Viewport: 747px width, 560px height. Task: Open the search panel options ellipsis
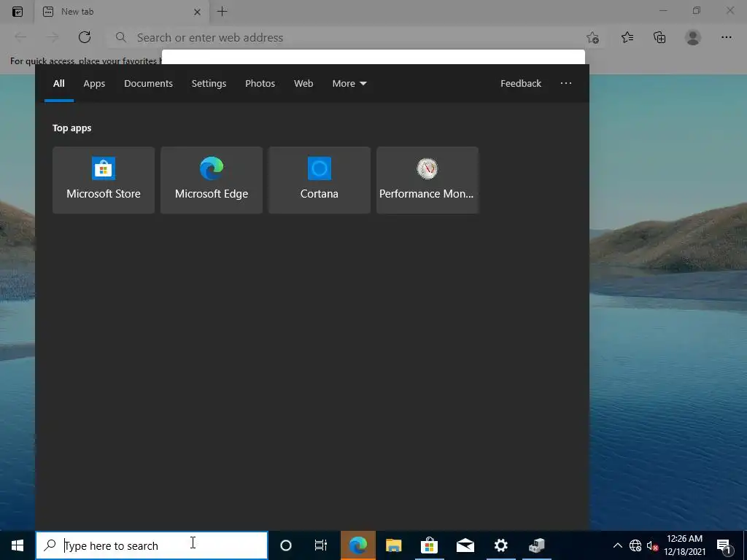coord(566,83)
